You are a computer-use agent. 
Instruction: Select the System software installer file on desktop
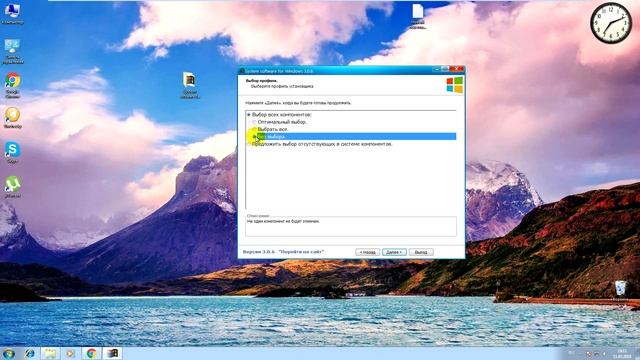[x=189, y=85]
